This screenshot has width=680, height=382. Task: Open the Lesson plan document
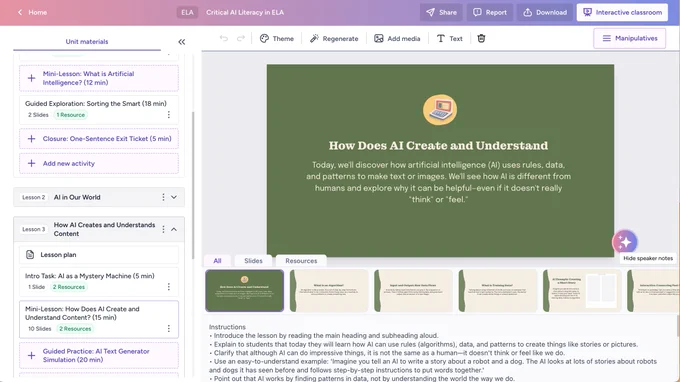(99, 255)
